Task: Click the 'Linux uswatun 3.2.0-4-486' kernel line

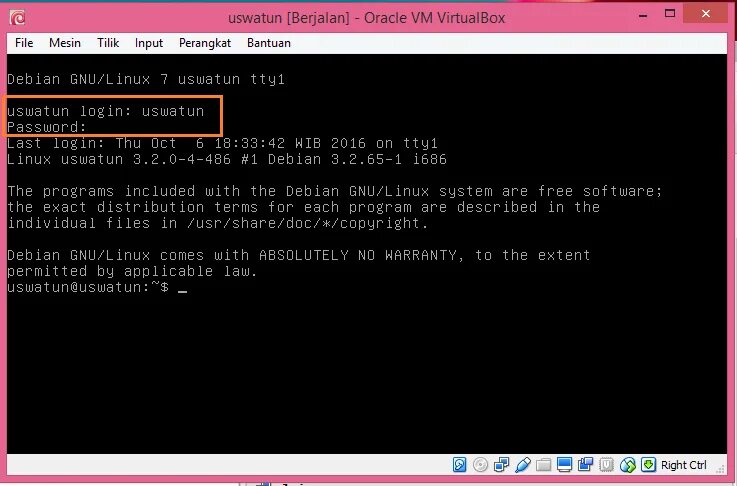Action: pos(227,159)
